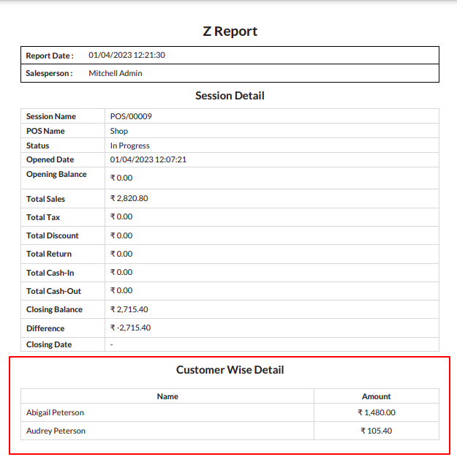This screenshot has width=457, height=476.
Task: Select the Opened Date label
Action: (50, 159)
